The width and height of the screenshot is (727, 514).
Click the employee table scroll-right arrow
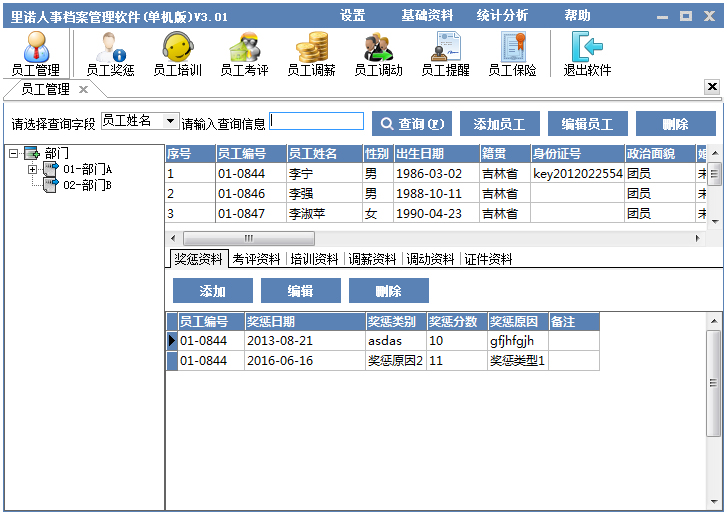(x=698, y=238)
